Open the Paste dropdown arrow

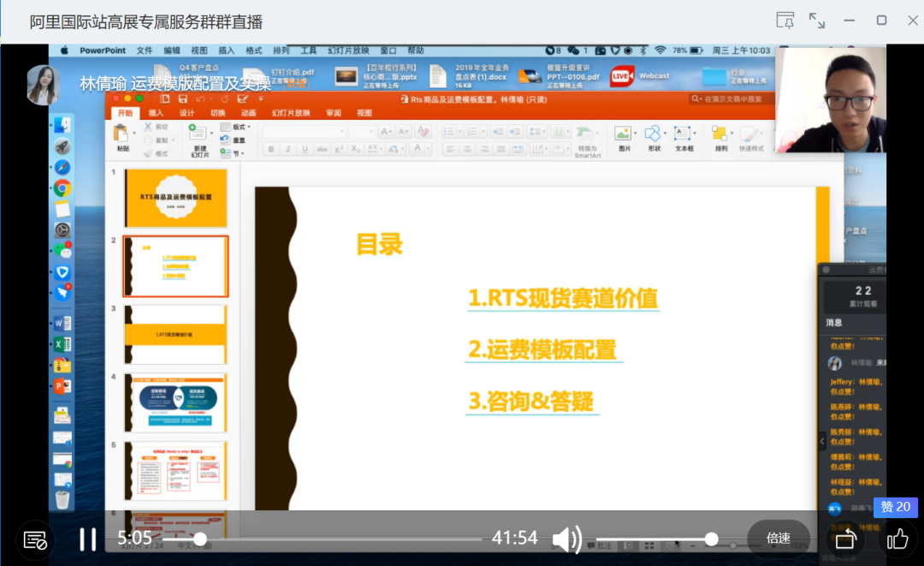[x=134, y=134]
